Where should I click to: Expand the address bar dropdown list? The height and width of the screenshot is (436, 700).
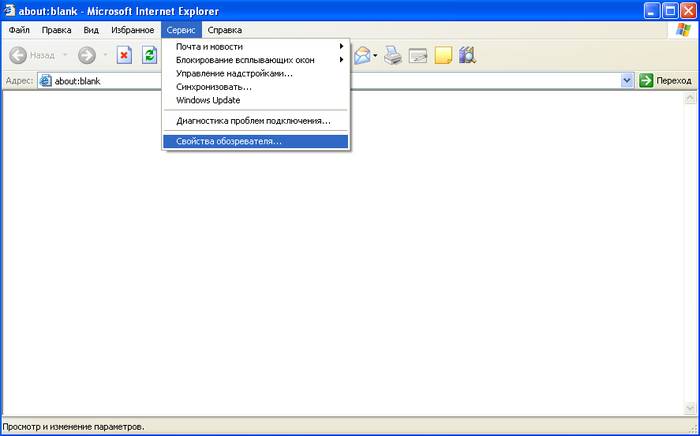(627, 80)
